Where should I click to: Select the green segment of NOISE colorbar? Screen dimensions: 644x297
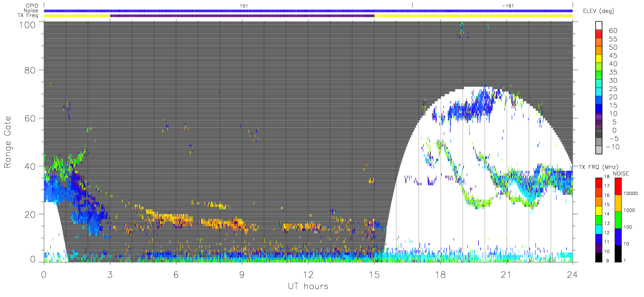coord(619,219)
